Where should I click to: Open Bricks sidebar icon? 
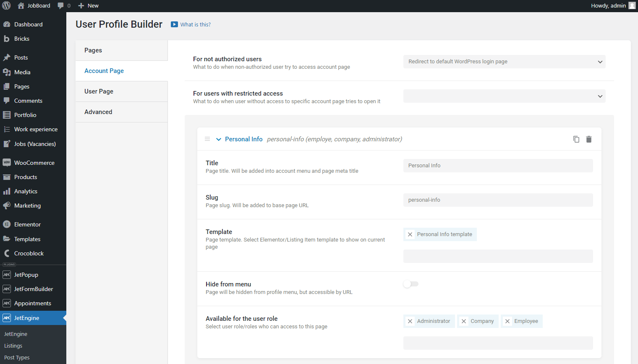click(x=7, y=39)
